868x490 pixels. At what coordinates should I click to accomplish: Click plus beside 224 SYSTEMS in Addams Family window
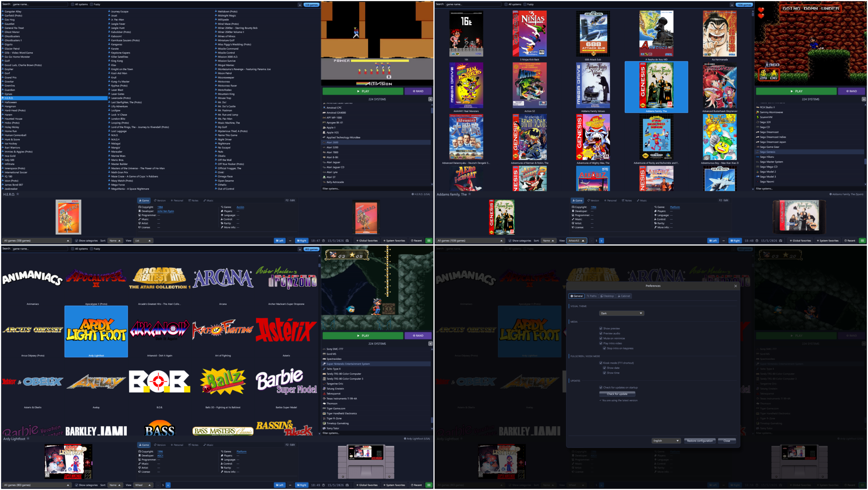tap(864, 99)
